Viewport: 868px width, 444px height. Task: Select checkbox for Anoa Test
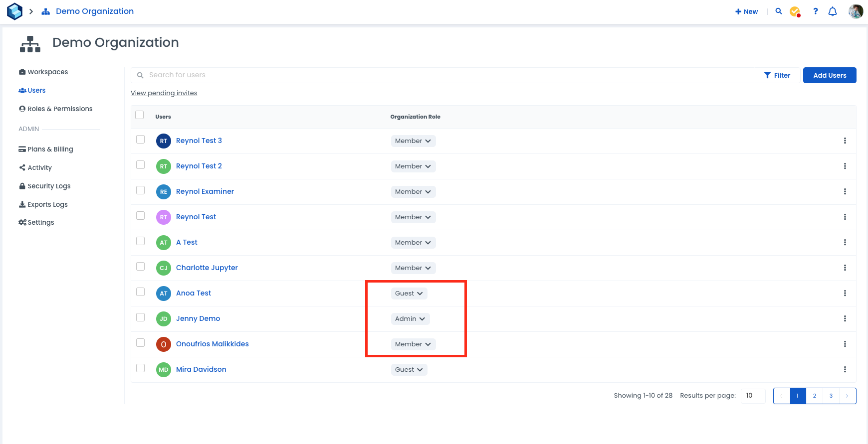[x=141, y=292]
